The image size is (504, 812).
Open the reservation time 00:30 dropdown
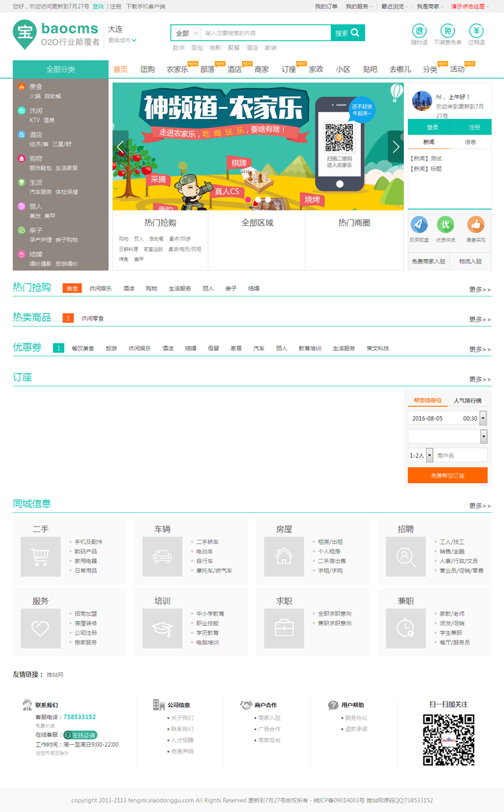pos(483,418)
